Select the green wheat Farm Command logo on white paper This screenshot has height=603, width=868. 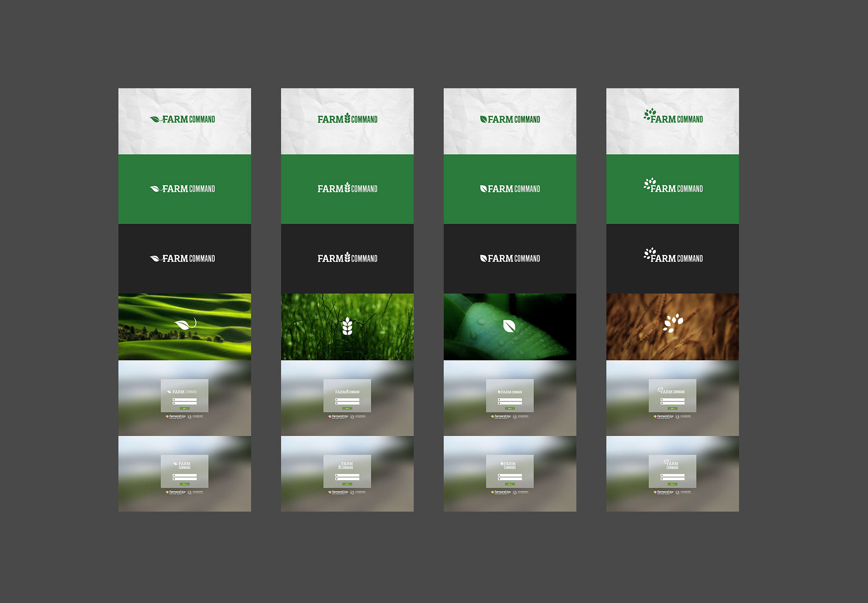[347, 119]
